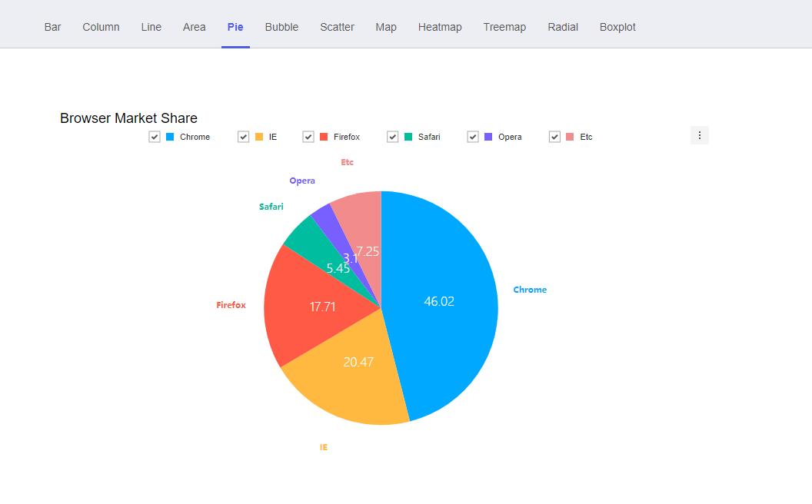Toggle the IE legend checkbox
The width and height of the screenshot is (812, 504).
coord(244,137)
